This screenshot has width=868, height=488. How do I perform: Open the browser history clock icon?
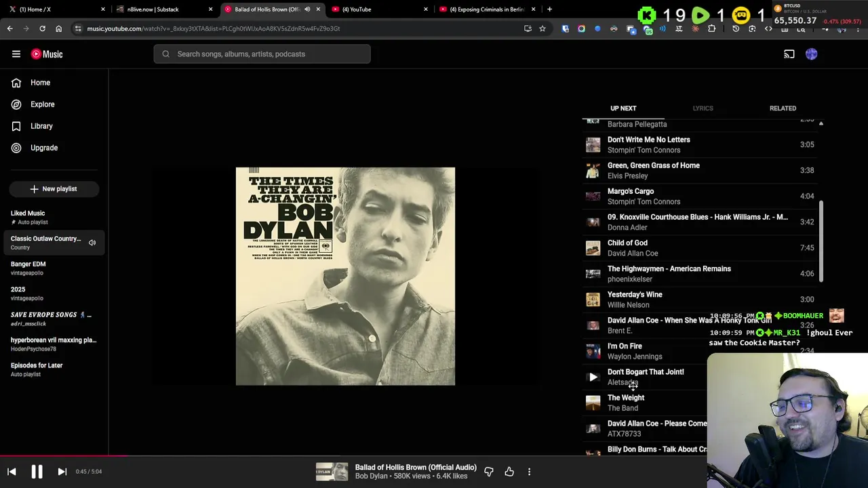point(736,28)
